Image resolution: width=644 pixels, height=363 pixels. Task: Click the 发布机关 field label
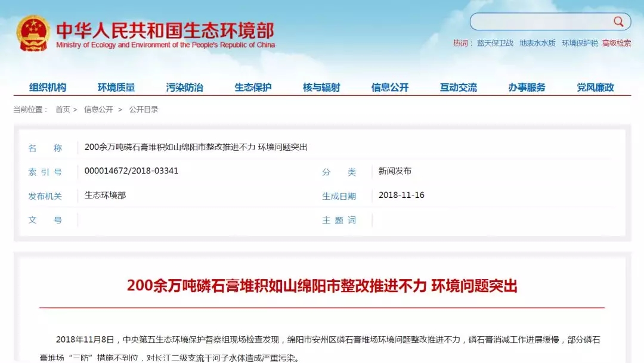point(45,196)
